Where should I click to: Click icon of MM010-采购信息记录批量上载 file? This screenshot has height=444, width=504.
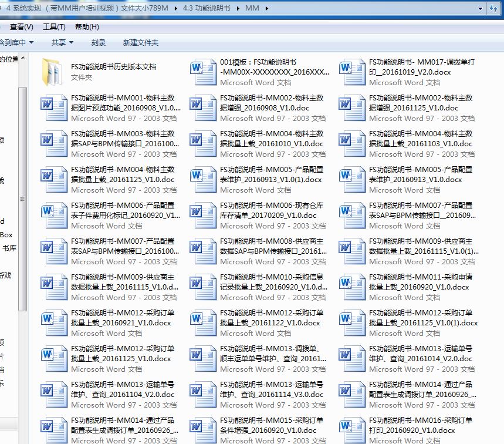coord(203,287)
